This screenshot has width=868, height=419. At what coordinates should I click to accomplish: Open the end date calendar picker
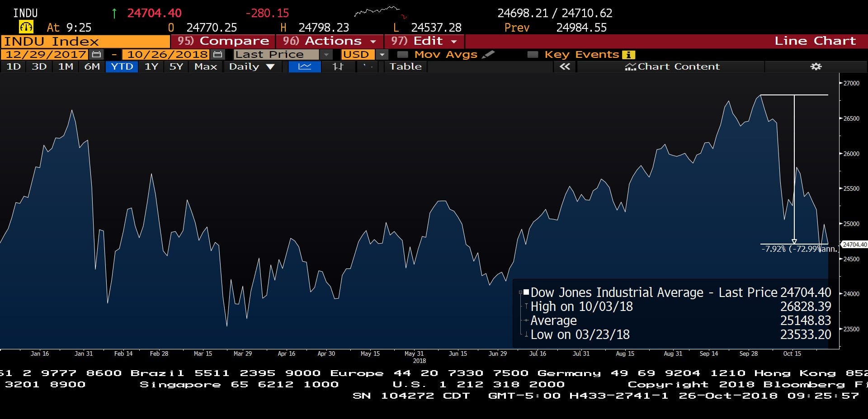(218, 54)
